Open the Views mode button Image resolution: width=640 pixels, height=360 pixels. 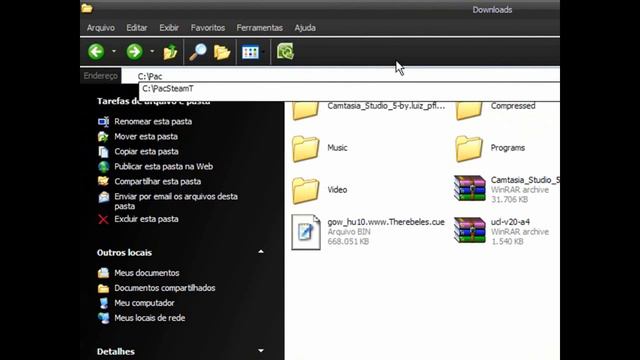[250, 52]
